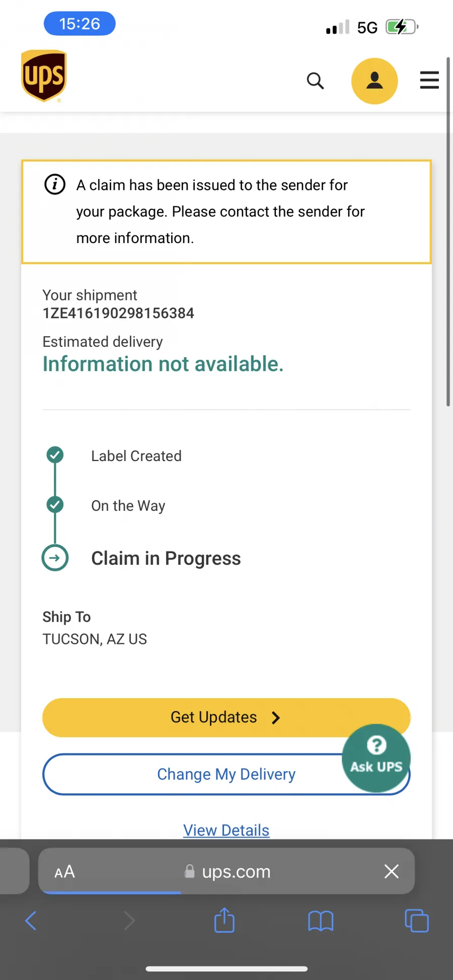Click the Claim in Progress arrow icon
This screenshot has width=453, height=980.
(55, 558)
